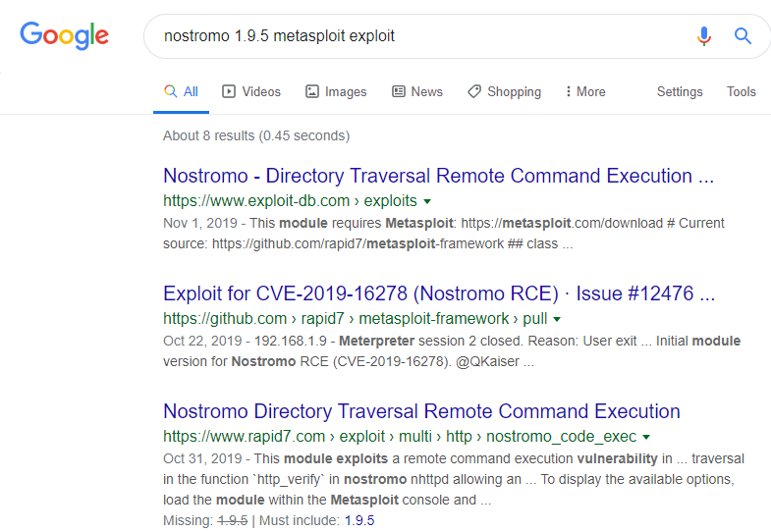Switch to the Videos tab
This screenshot has width=771, height=532.
point(251,92)
